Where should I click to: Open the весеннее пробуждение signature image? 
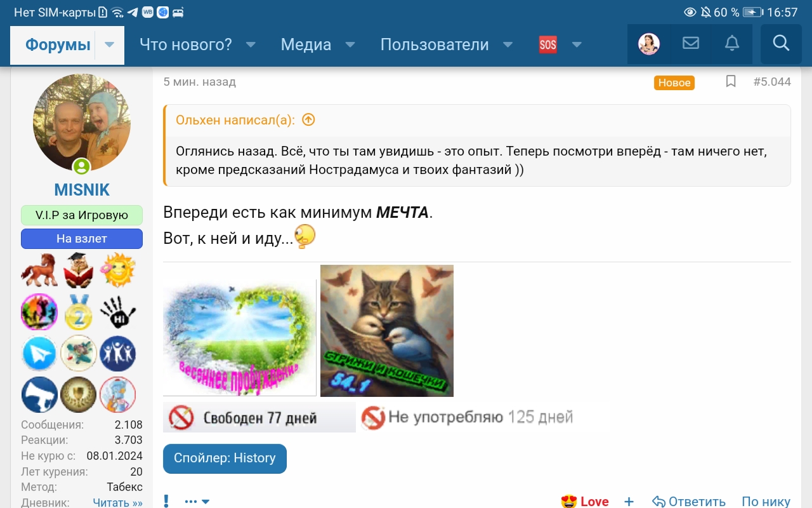tap(240, 338)
